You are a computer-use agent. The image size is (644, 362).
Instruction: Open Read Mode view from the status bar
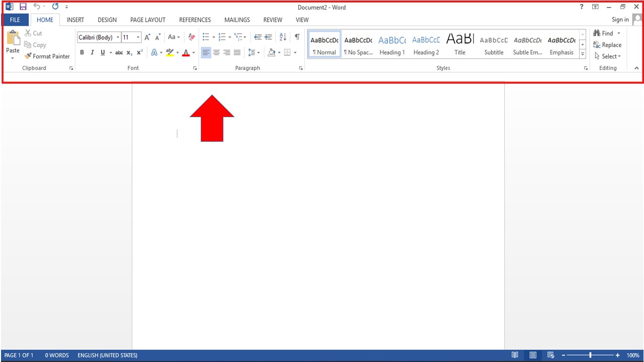coord(515,355)
